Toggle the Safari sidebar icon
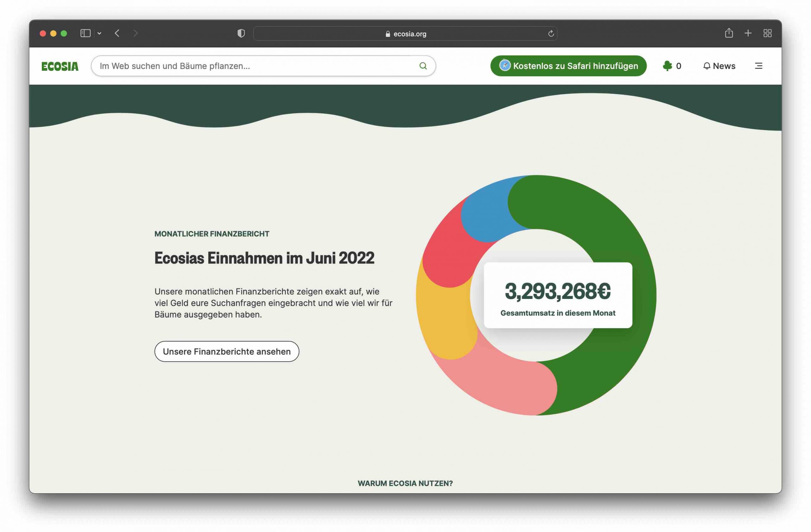The height and width of the screenshot is (532, 811). click(x=85, y=33)
